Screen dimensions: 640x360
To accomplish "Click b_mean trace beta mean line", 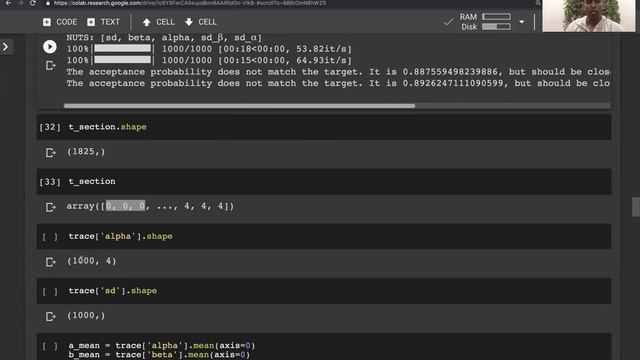I will (x=159, y=355).
